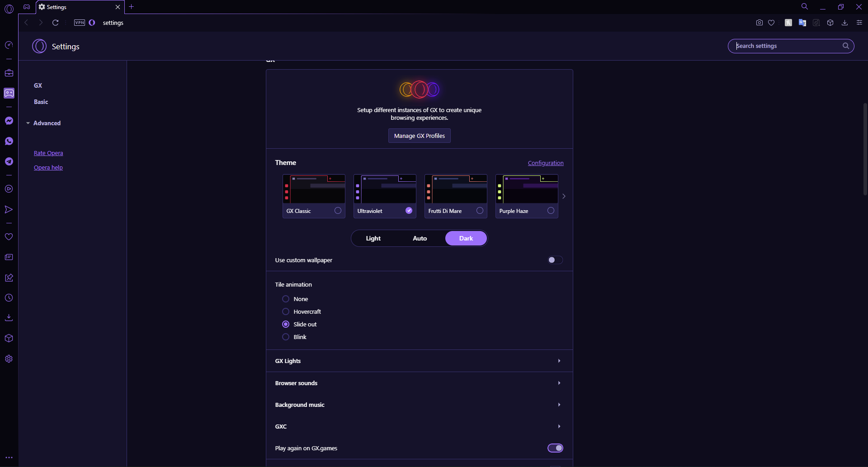Open WhatsApp in the sidebar

[9, 141]
